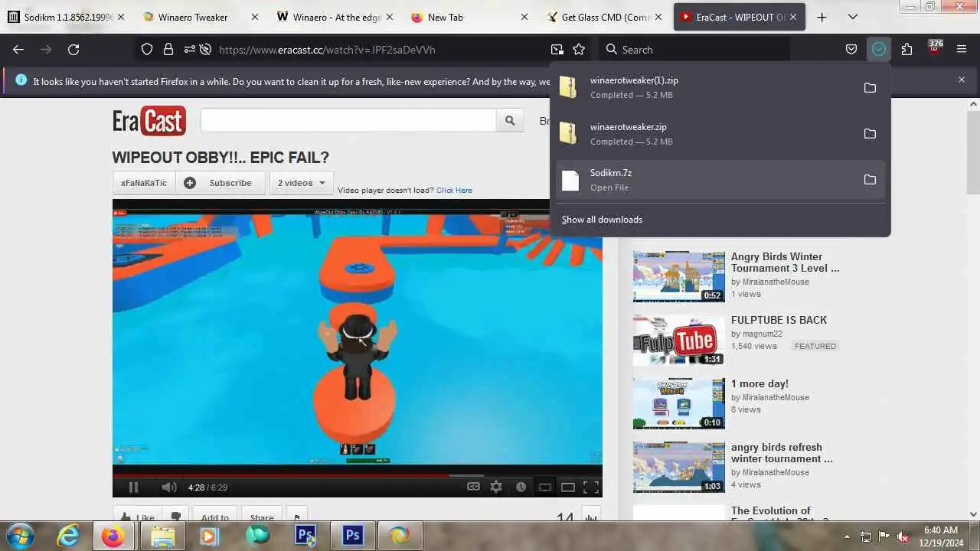Image resolution: width=980 pixels, height=551 pixels.
Task: Toggle the Downloads panel toolbar button
Action: tap(879, 49)
